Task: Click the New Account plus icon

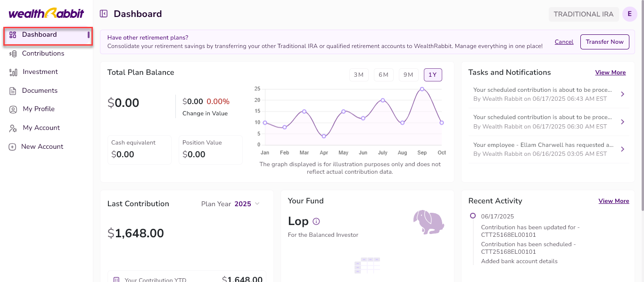Action: (13, 147)
